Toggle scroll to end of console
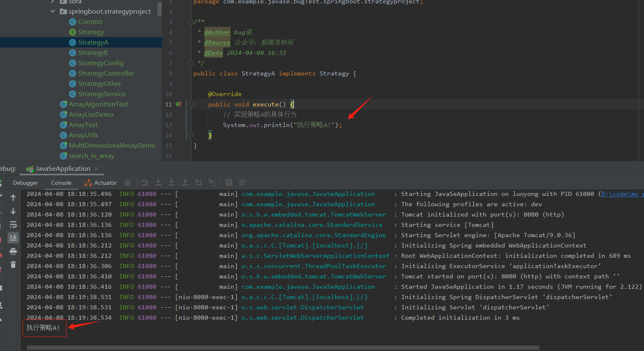The height and width of the screenshot is (351, 644). (x=13, y=238)
